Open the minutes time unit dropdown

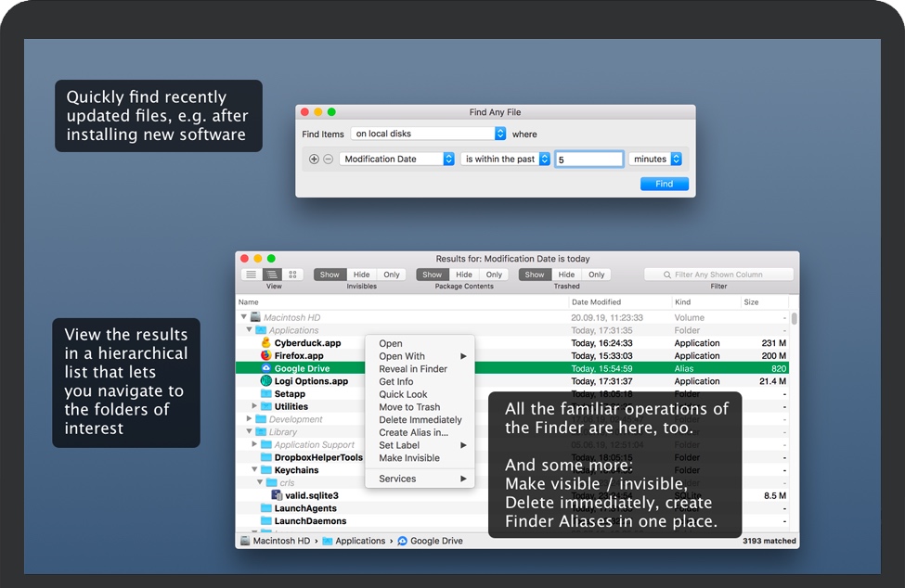(655, 160)
